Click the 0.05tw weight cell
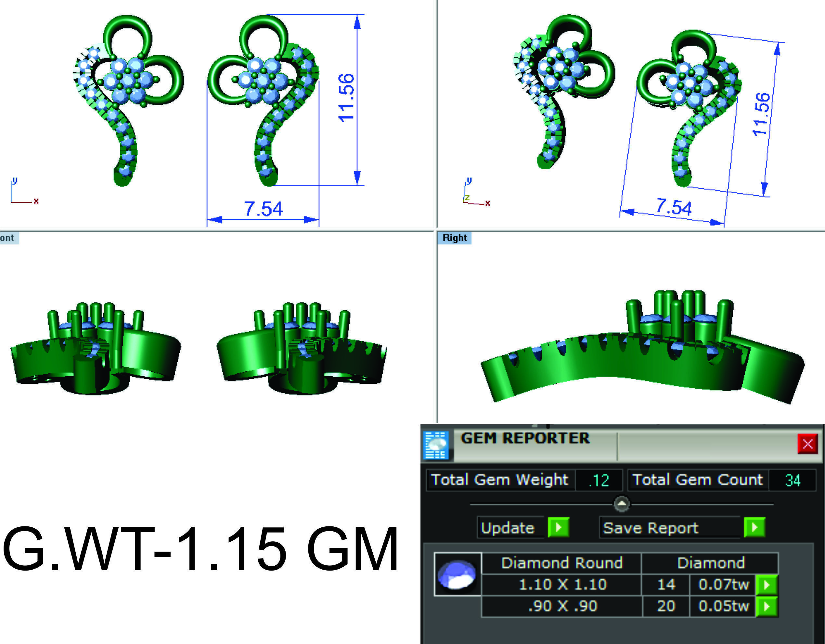The width and height of the screenshot is (825, 644). [x=723, y=606]
